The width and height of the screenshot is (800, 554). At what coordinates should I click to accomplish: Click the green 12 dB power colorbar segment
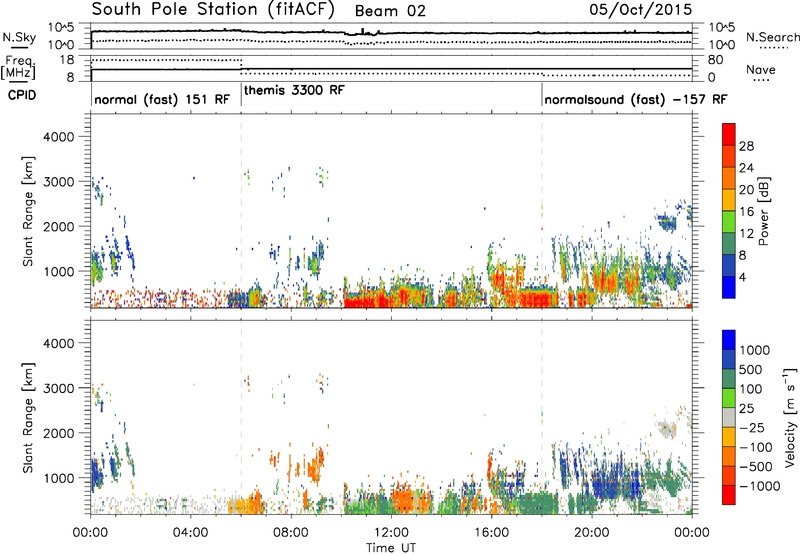pos(729,222)
